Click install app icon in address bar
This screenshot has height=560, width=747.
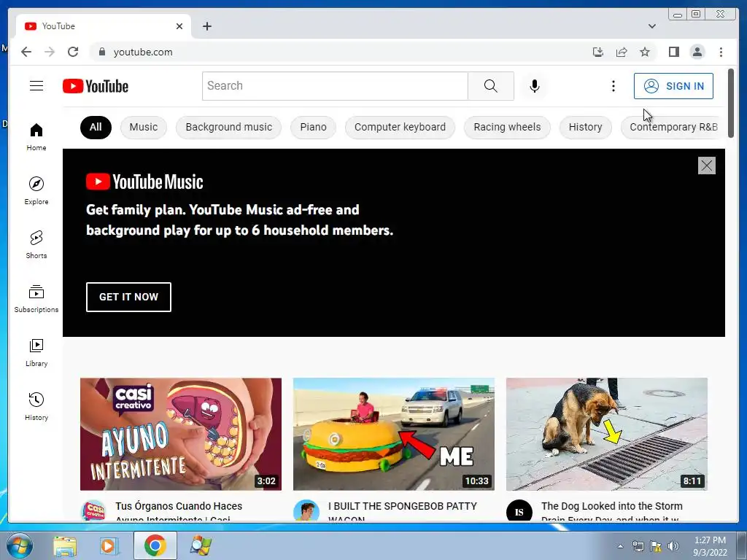[x=598, y=52]
